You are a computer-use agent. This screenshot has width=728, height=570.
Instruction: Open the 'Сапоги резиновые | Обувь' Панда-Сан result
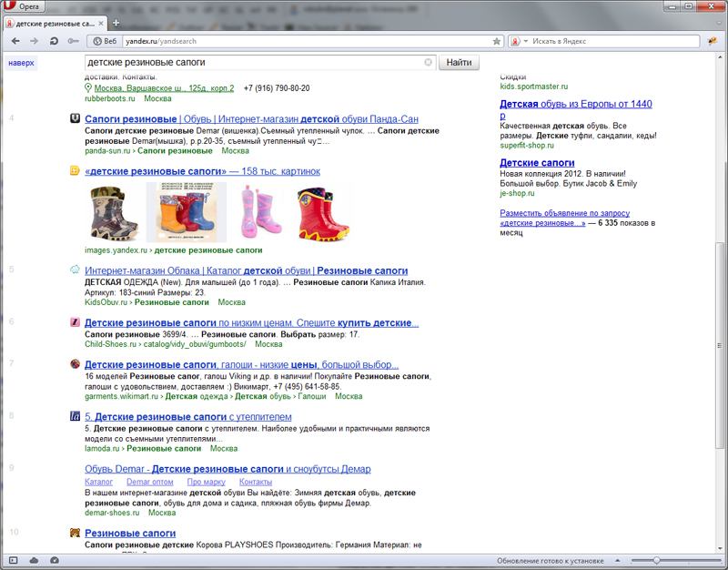251,119
